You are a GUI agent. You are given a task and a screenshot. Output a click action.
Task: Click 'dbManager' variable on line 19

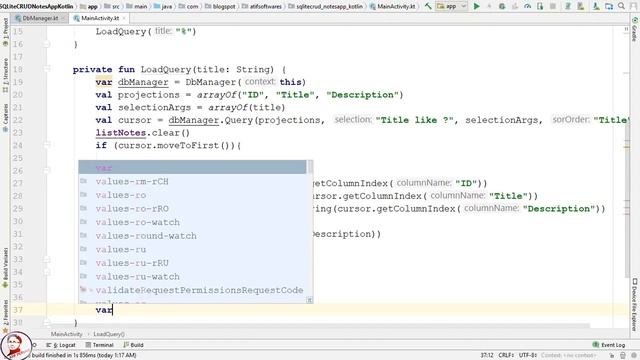pyautogui.click(x=143, y=82)
